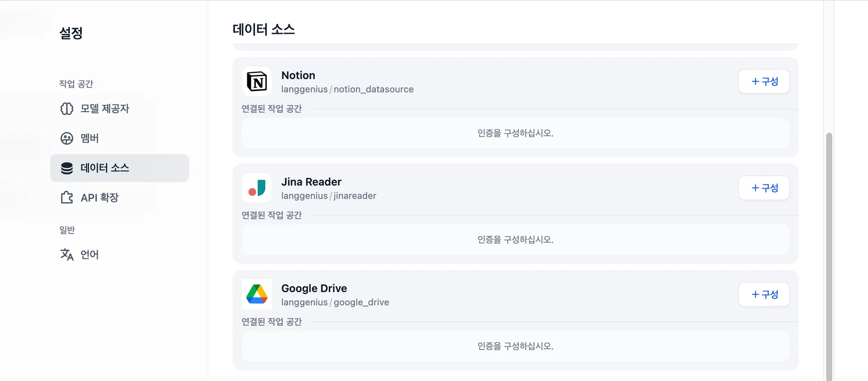Viewport: 868px width, 381px height.
Task: Switch to the 멤버 settings section
Action: click(90, 138)
